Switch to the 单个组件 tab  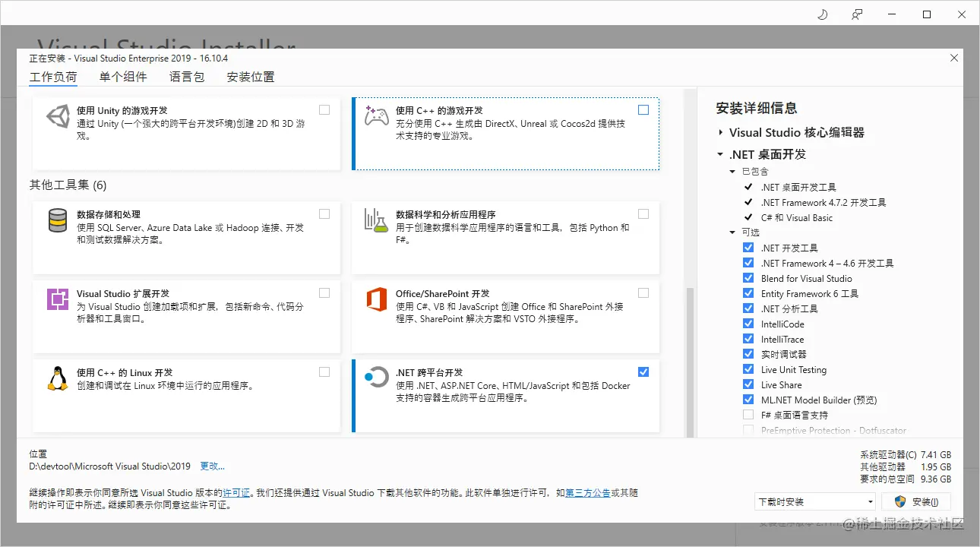[123, 77]
